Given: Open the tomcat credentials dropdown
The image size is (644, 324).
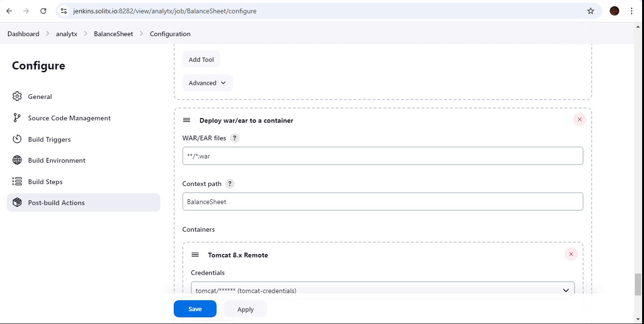Looking at the screenshot, I should (383, 290).
